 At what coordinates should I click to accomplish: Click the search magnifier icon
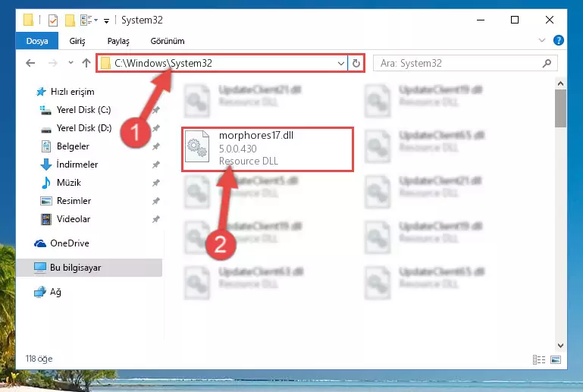547,63
